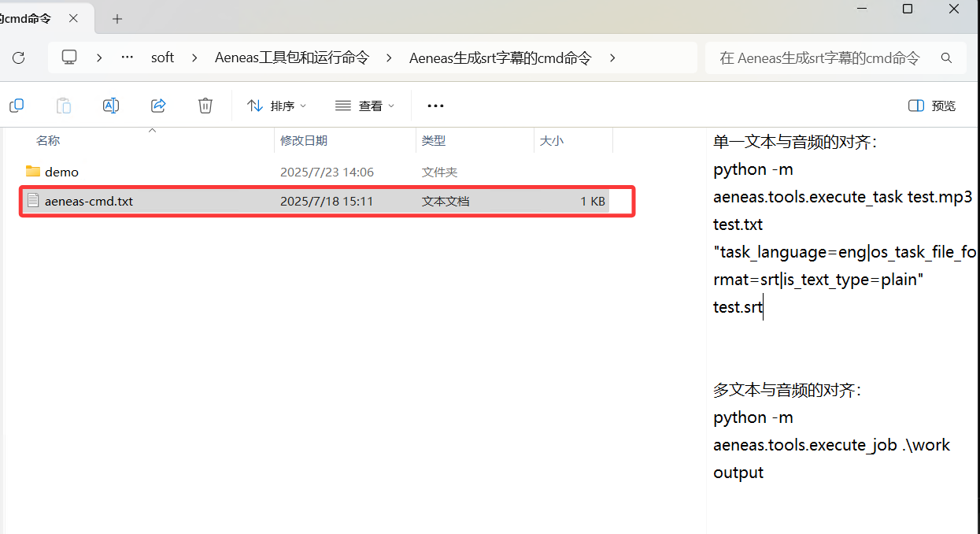980x534 pixels.
Task: Click the Refresh icon in address bar
Action: tap(19, 57)
